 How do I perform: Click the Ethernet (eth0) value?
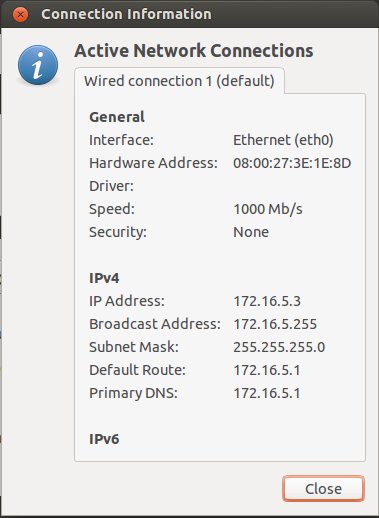[283, 140]
